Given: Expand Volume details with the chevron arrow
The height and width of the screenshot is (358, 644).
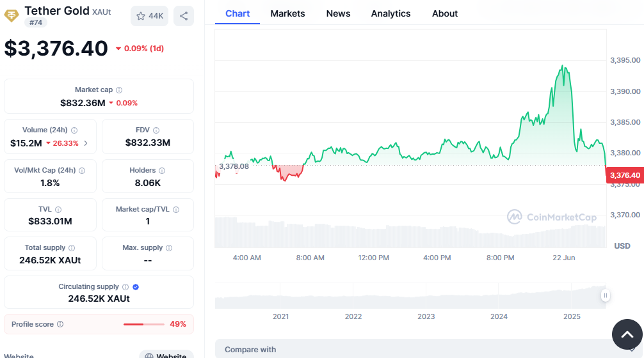Looking at the screenshot, I should pos(86,143).
